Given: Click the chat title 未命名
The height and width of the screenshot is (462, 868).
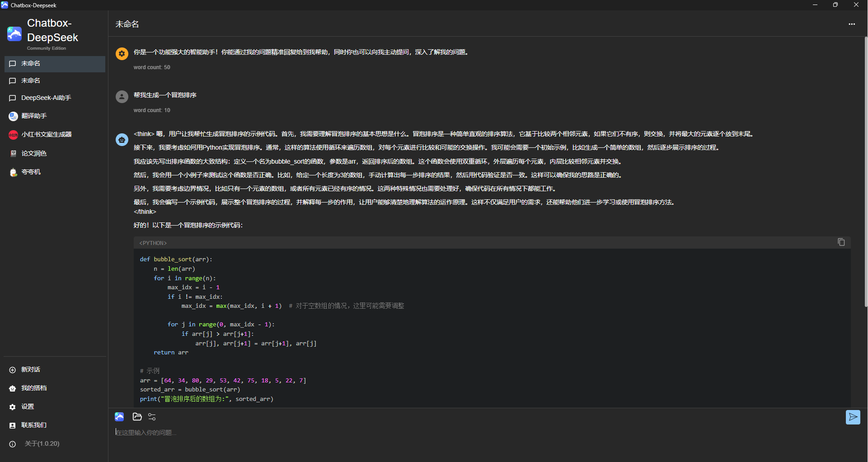Looking at the screenshot, I should coord(127,24).
